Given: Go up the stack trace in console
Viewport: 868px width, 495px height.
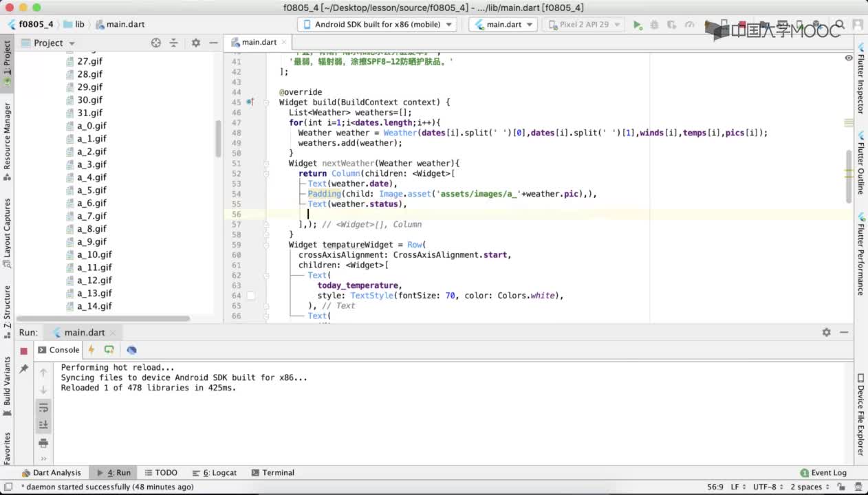Looking at the screenshot, I should coord(43,372).
